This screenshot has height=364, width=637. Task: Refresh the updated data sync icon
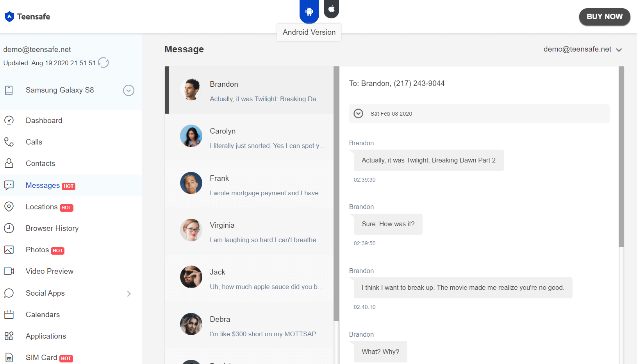tap(103, 62)
